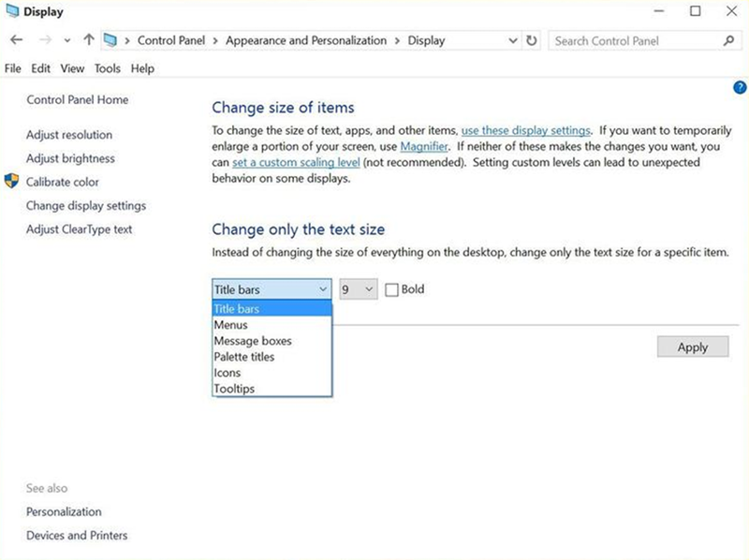Open the View menu

(x=71, y=68)
